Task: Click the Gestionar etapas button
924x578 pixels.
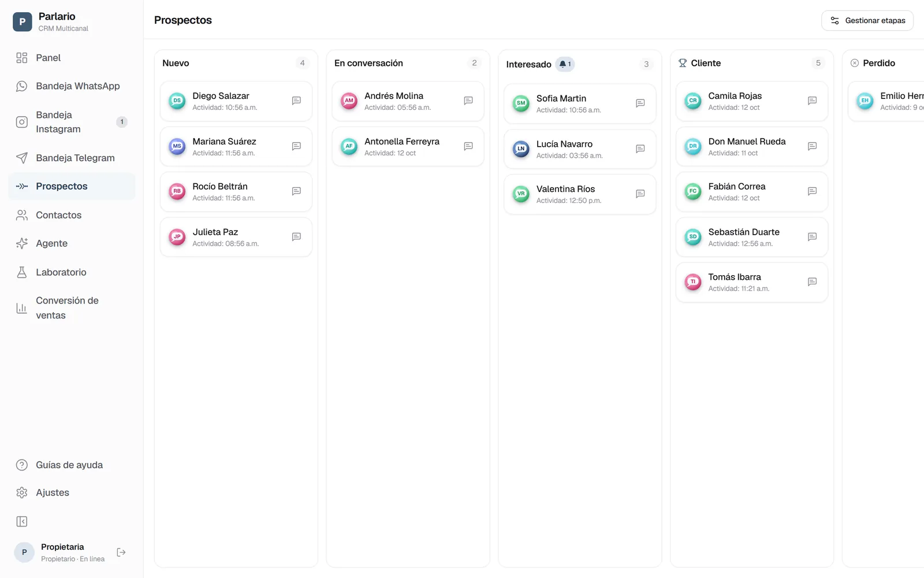Action: click(x=867, y=21)
